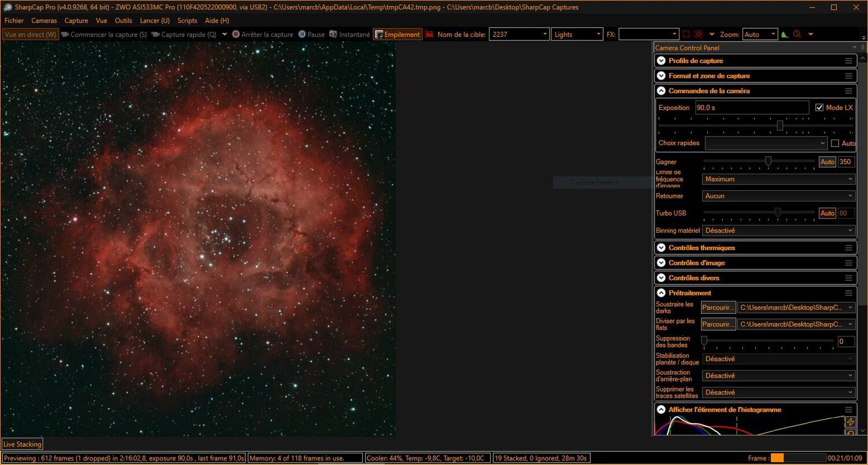
Task: Click Capture rapide (Q)
Action: (x=184, y=35)
